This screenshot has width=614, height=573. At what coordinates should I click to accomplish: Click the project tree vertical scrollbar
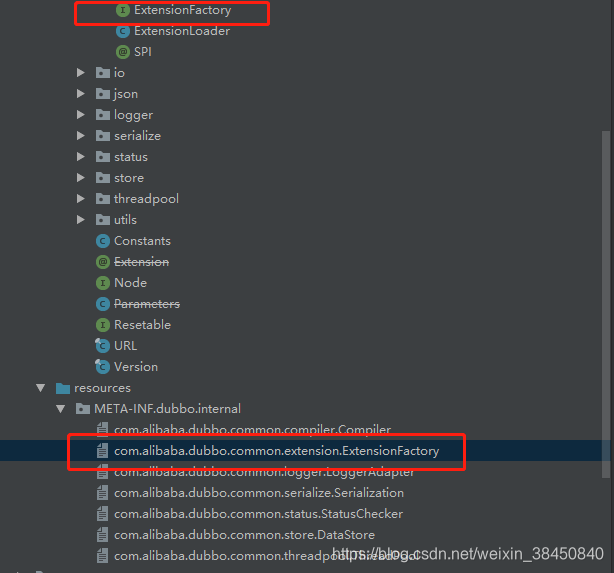click(606, 304)
